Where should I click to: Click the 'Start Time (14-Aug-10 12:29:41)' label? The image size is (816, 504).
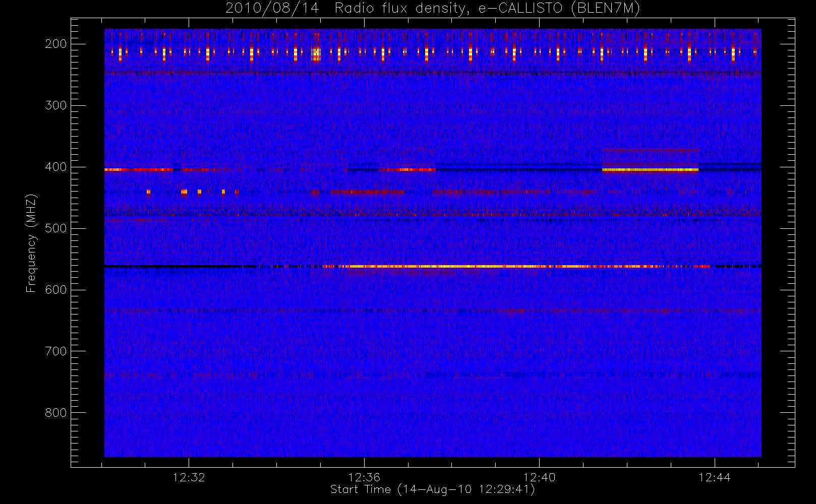coord(432,489)
